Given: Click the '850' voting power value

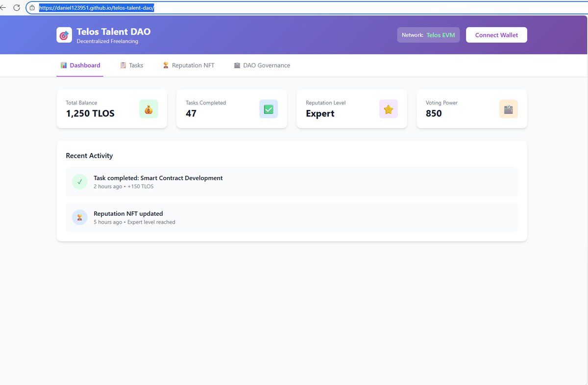Looking at the screenshot, I should pos(434,113).
